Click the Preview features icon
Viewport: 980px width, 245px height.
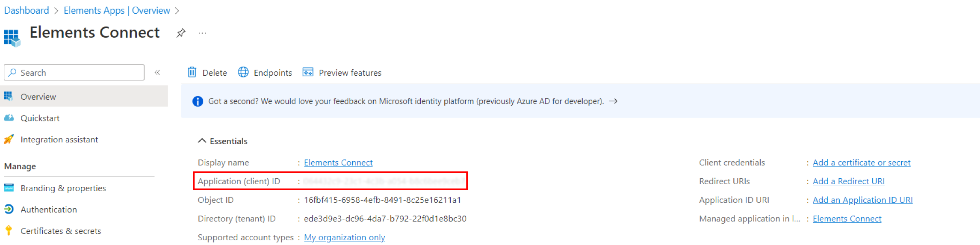pos(308,72)
